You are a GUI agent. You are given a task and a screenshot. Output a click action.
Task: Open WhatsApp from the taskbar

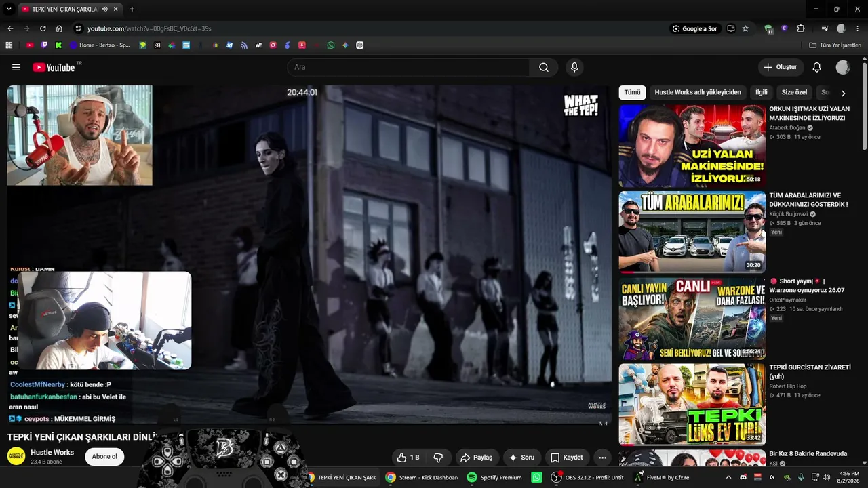537,477
